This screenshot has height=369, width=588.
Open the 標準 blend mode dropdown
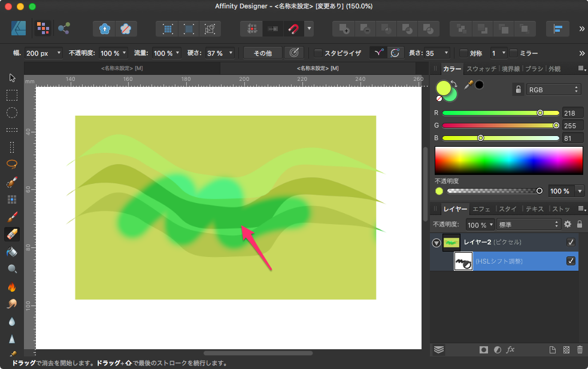point(528,225)
